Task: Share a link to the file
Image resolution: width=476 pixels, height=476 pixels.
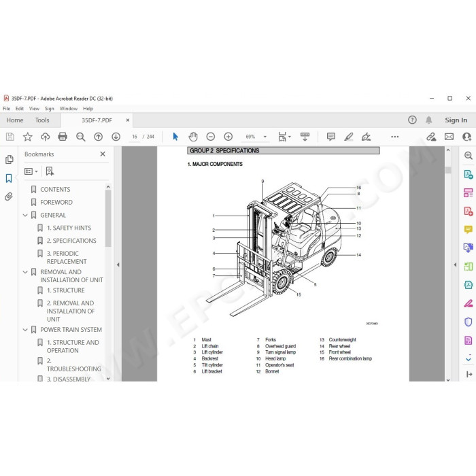Action: (x=431, y=137)
